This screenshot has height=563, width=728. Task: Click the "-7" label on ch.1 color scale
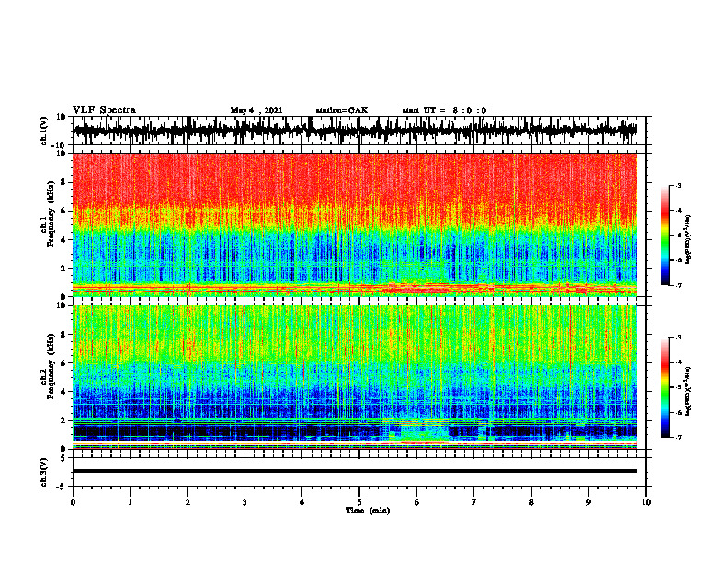[x=677, y=285]
